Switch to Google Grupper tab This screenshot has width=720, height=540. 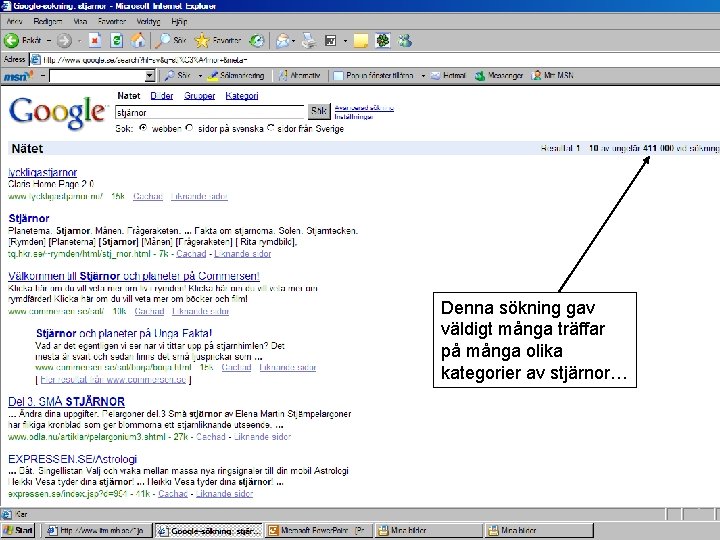[x=199, y=96]
